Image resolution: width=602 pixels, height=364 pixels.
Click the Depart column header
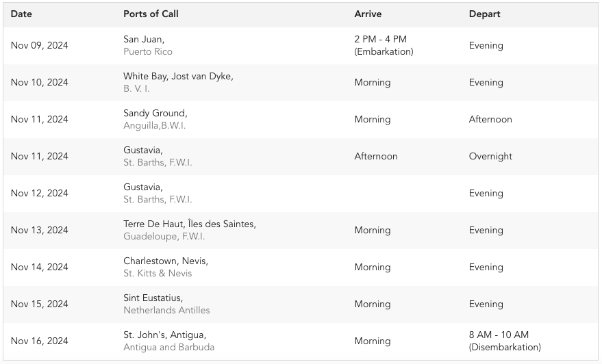click(x=484, y=14)
